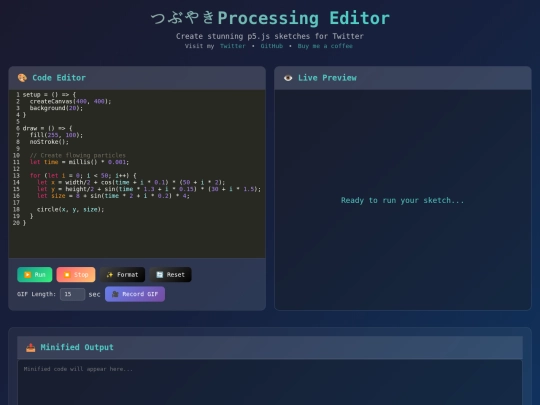Click the palette icon beside Code Editor
540x405 pixels.
(x=22, y=78)
